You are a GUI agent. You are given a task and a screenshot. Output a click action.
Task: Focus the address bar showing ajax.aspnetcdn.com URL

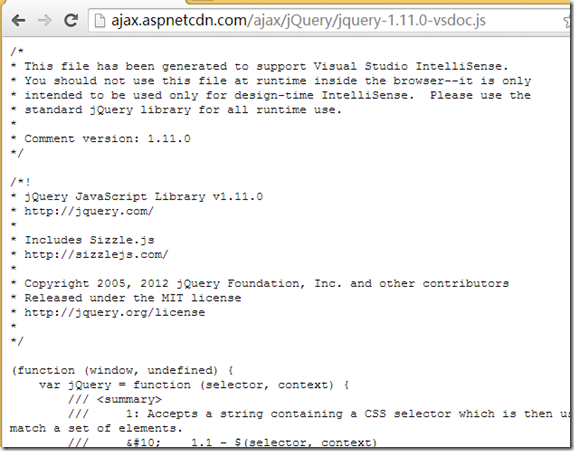point(329,20)
